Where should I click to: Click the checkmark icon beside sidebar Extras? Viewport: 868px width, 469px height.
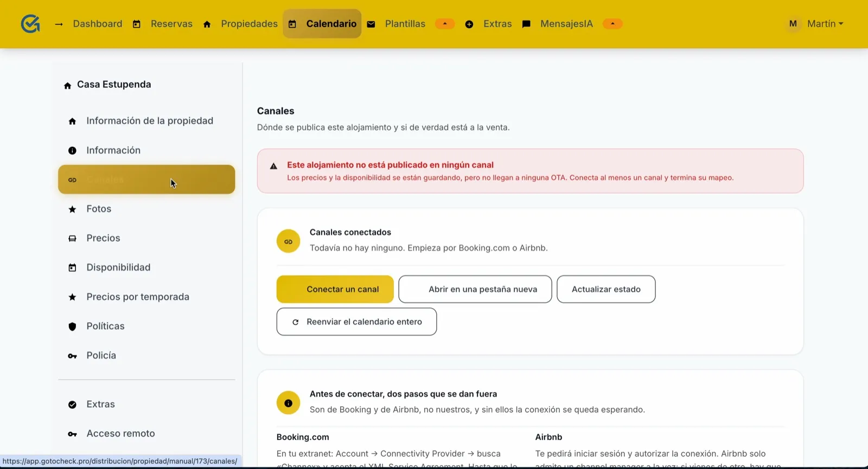click(x=72, y=404)
